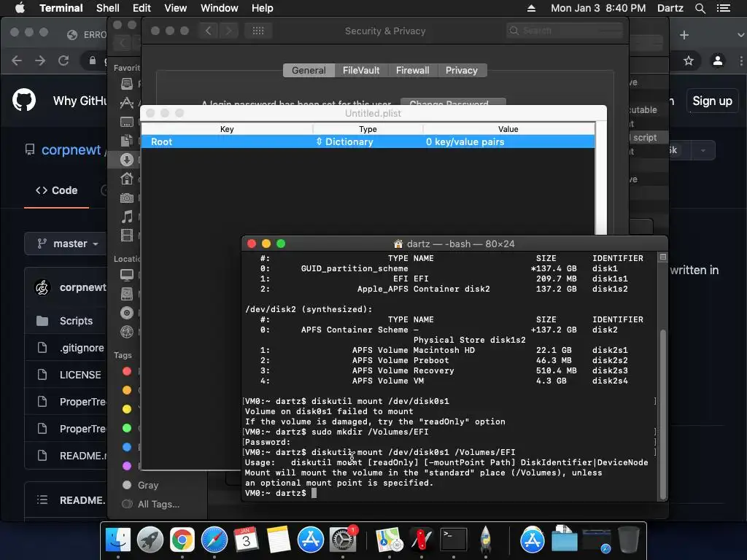Open the .gitignore file on GitHub
Viewport: 747px width, 560px height.
(x=82, y=348)
